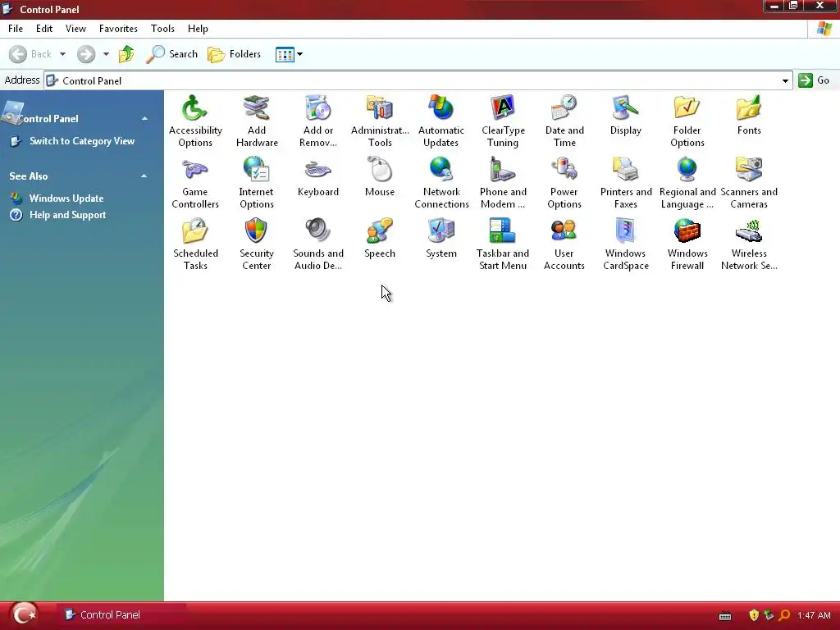Image resolution: width=840 pixels, height=630 pixels.
Task: Click the magnifier tray icon
Action: coord(784,615)
